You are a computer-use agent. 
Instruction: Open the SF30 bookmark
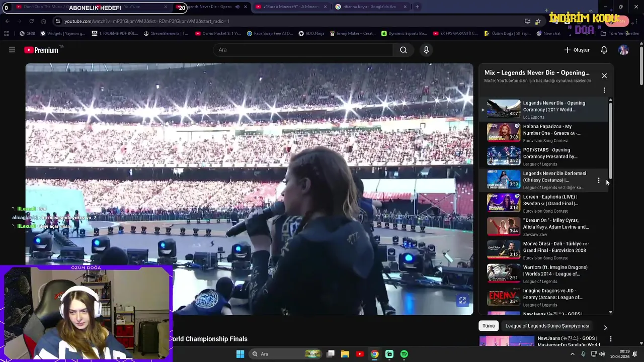click(x=27, y=33)
